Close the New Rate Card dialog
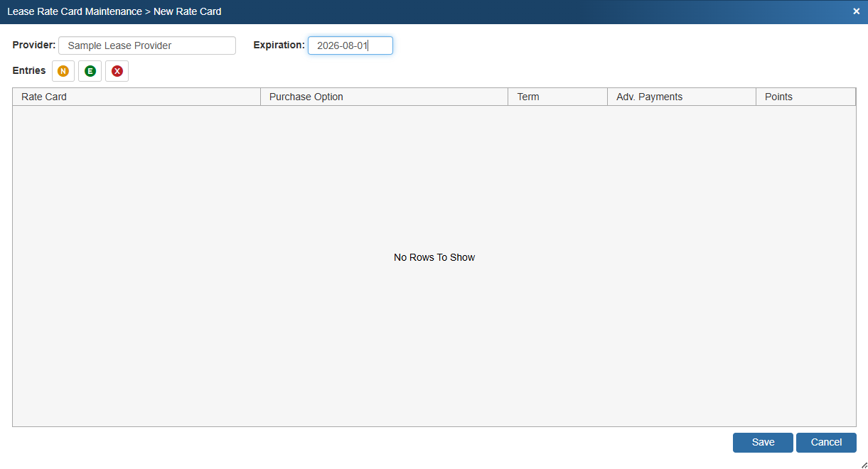 click(x=856, y=11)
